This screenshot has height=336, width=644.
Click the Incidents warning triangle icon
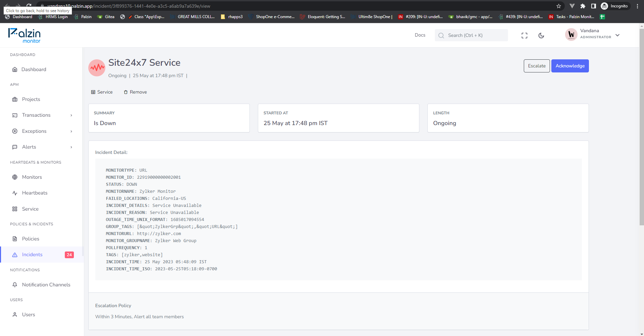[15, 255]
